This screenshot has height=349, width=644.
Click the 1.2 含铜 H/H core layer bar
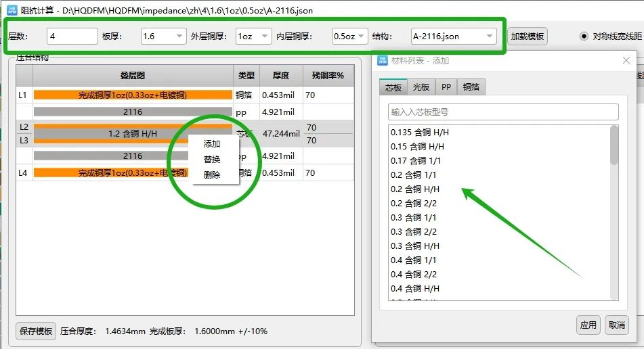tap(133, 134)
